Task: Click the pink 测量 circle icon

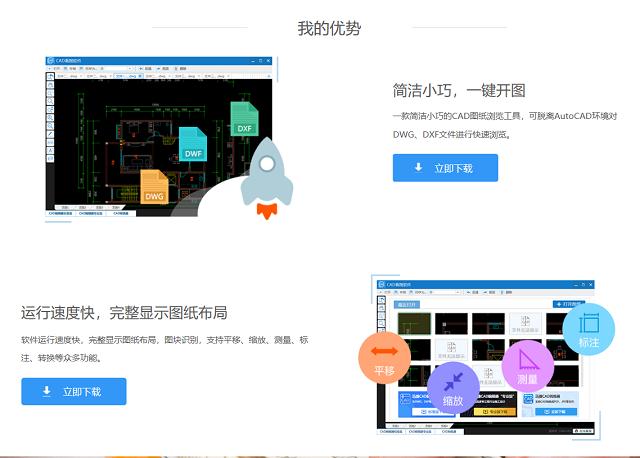Action: click(527, 366)
